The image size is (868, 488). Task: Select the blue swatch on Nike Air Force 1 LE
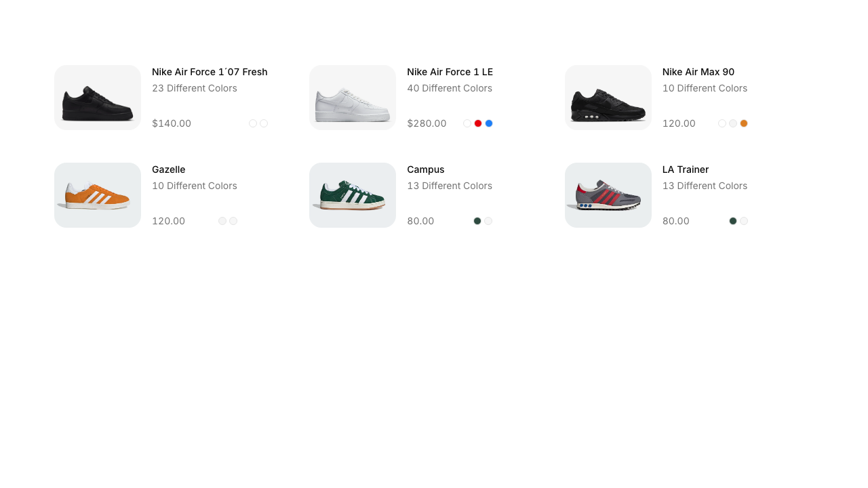click(x=489, y=123)
